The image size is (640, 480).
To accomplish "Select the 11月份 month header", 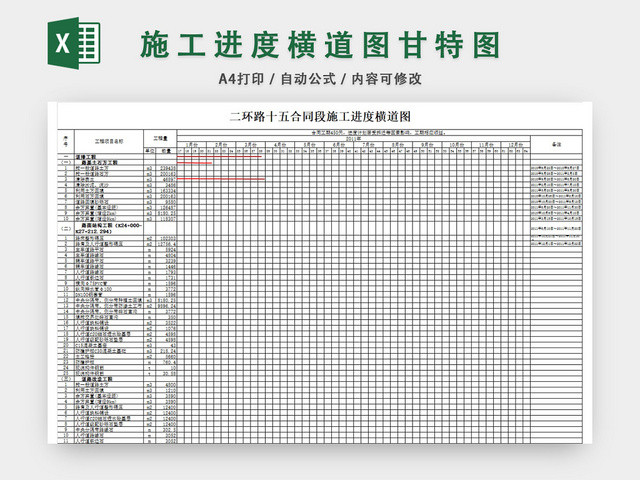I will (x=486, y=145).
